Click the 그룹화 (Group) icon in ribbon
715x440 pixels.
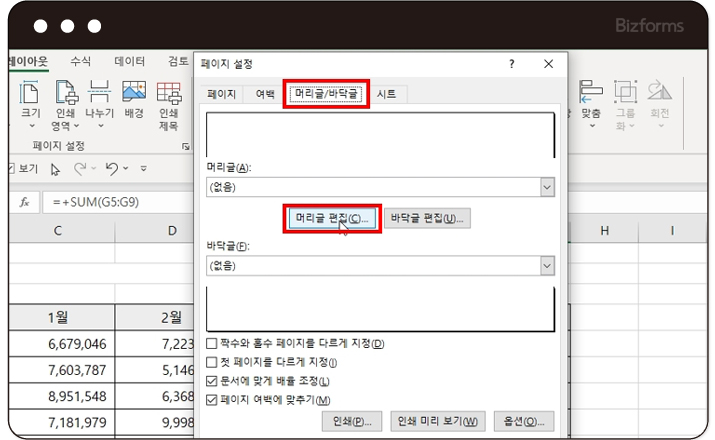click(x=625, y=92)
